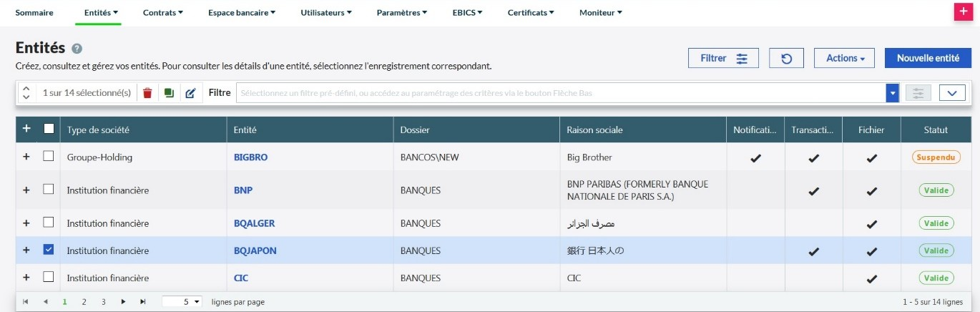The height and width of the screenshot is (312, 980).
Task: Click the help question mark beside Entités
Action: tap(77, 49)
